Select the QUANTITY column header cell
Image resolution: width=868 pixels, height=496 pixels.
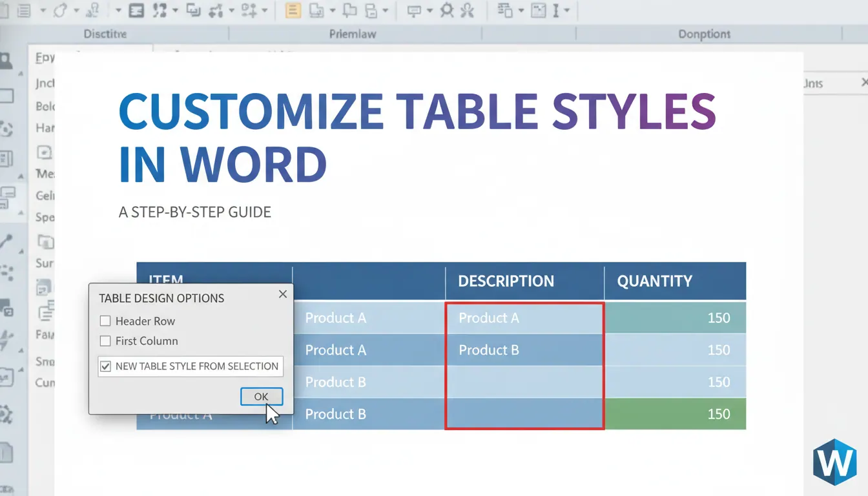click(675, 281)
